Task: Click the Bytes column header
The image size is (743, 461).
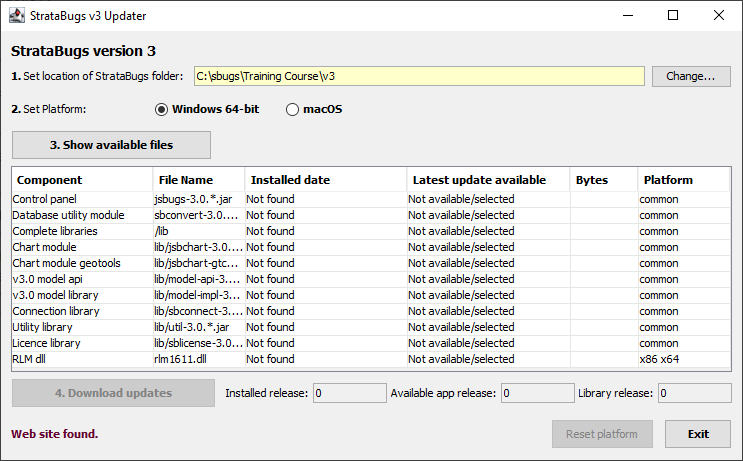Action: tap(604, 180)
